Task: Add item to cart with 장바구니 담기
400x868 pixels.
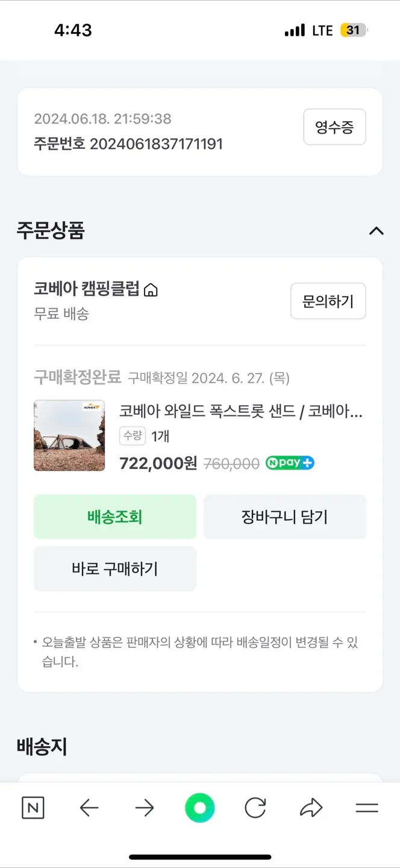Action: point(285,517)
